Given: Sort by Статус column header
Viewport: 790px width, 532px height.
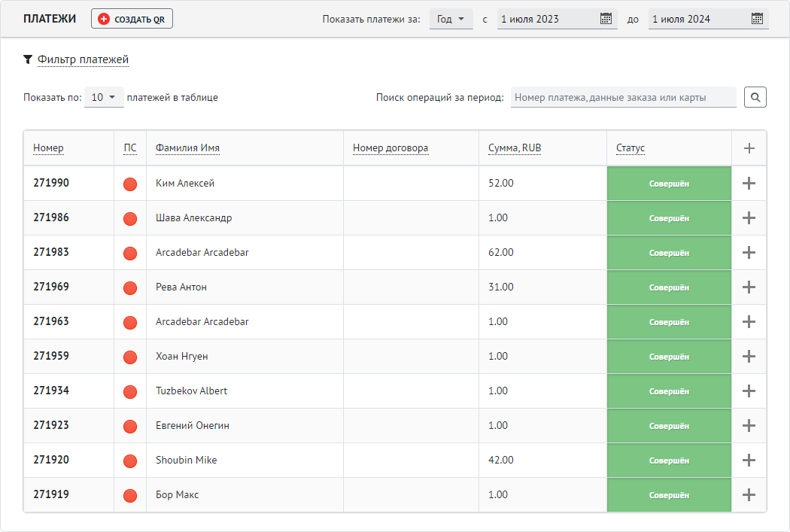Looking at the screenshot, I should click(x=630, y=148).
